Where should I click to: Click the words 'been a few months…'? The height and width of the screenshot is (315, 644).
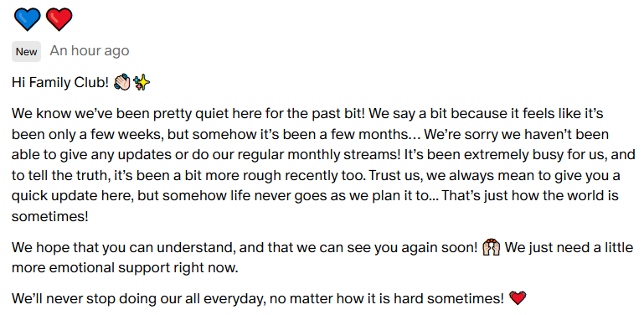pyautogui.click(x=358, y=134)
